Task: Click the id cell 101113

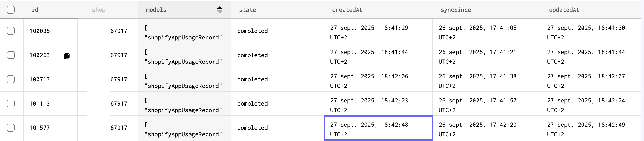Action: click(40, 103)
